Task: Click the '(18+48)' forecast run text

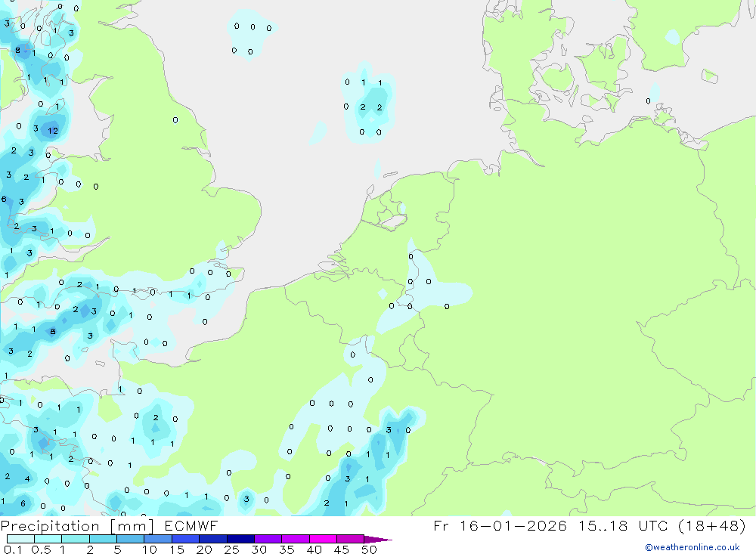Action: pos(711,525)
